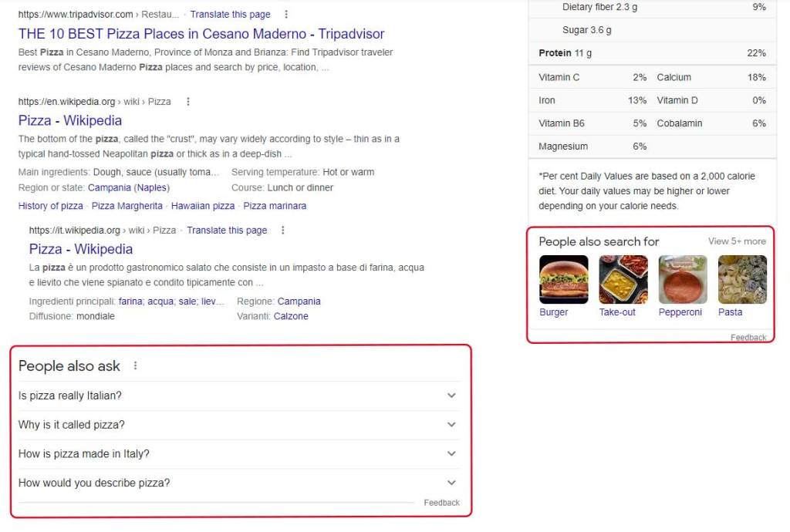Click the Pepperoni thumbnail image
The width and height of the screenshot is (790, 532).
[x=683, y=279]
